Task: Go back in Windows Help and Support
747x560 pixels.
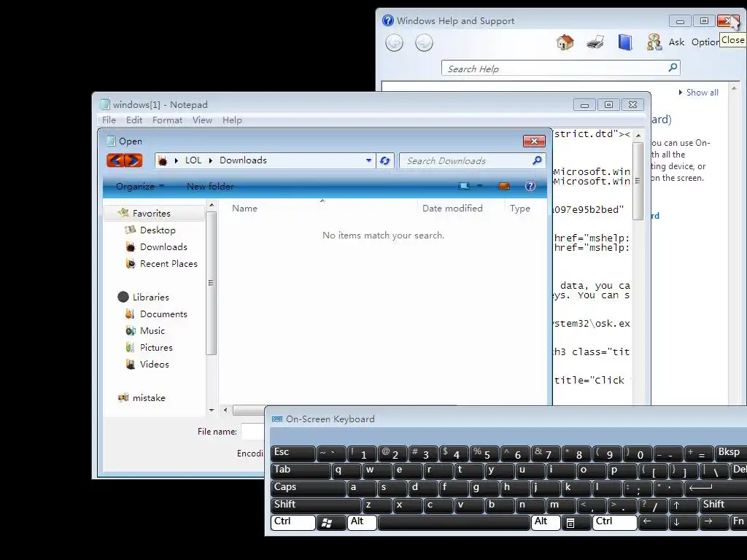Action: [394, 43]
